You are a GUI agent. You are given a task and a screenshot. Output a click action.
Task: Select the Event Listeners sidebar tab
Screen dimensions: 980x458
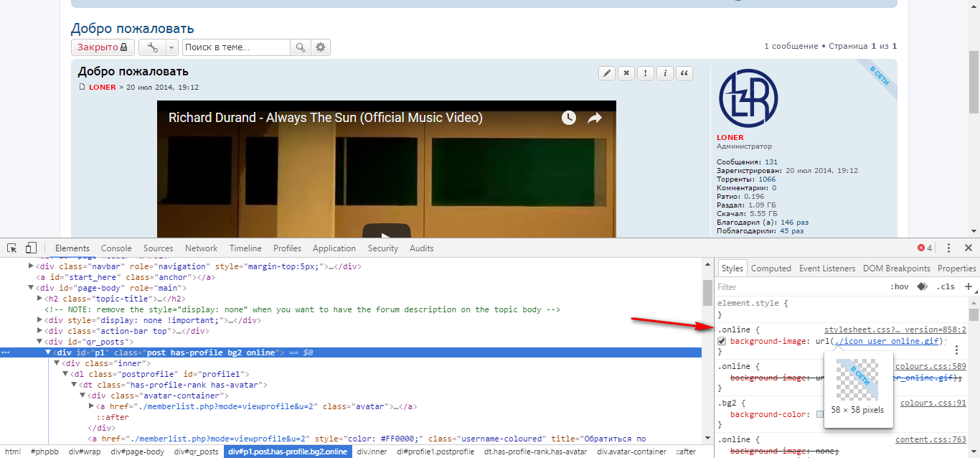827,268
